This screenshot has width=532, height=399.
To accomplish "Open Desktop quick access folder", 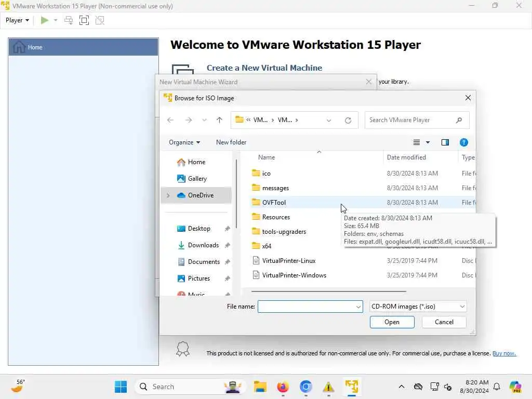I will click(x=199, y=229).
